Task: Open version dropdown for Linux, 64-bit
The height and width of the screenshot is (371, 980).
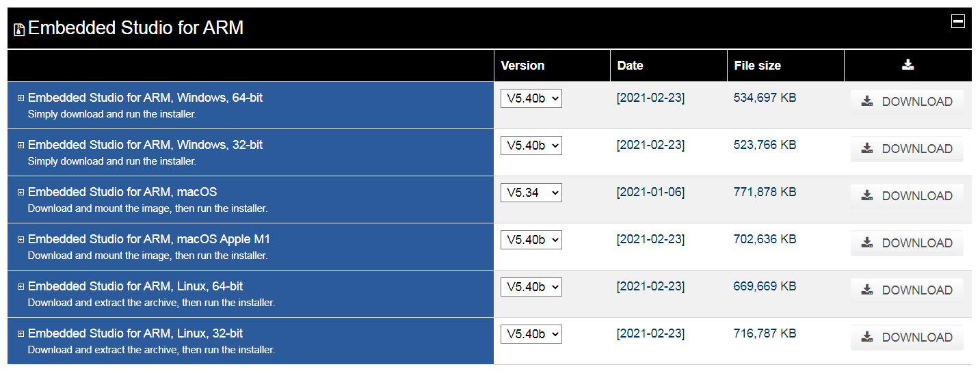Action: coord(531,287)
